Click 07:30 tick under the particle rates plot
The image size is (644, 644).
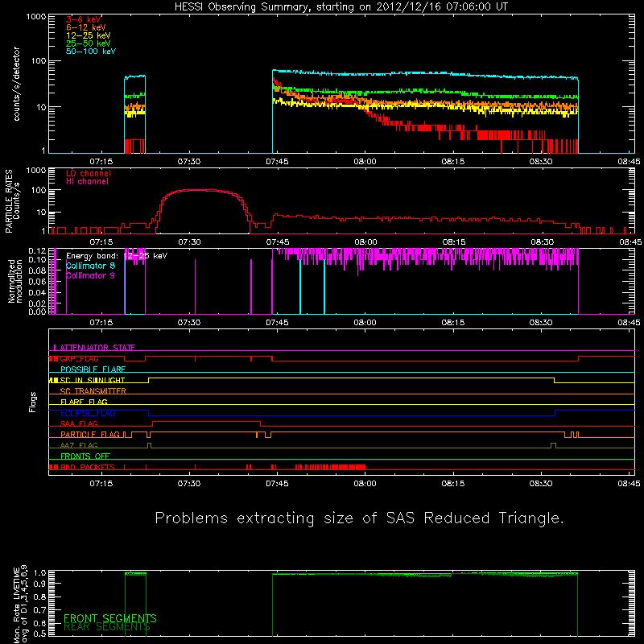pyautogui.click(x=189, y=242)
